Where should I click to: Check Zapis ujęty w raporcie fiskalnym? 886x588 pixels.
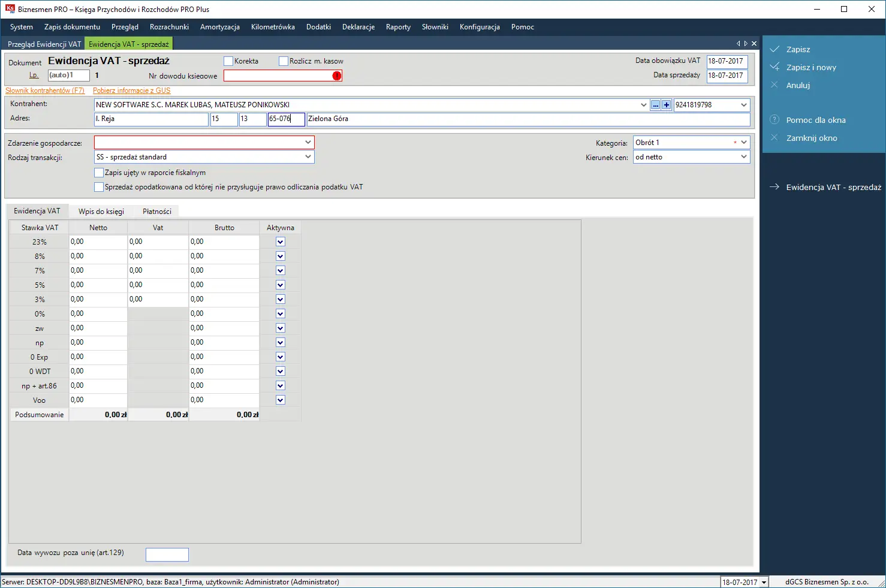[x=99, y=173]
